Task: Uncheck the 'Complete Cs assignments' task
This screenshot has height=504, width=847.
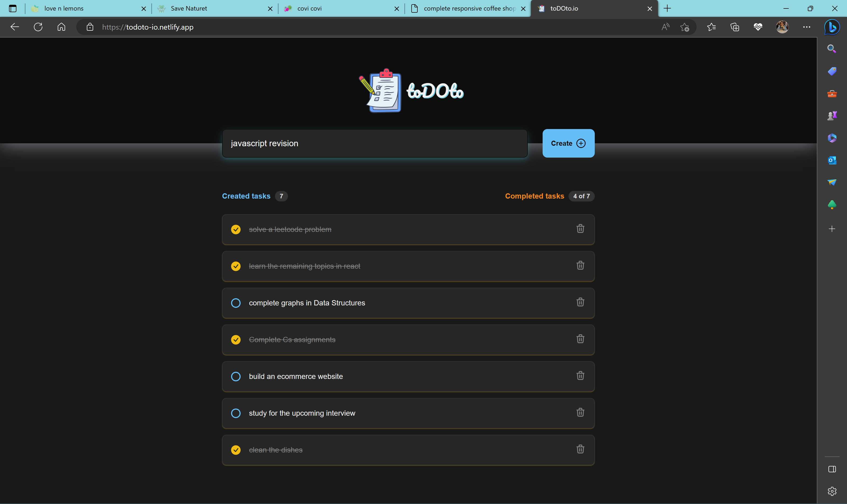Action: click(236, 340)
